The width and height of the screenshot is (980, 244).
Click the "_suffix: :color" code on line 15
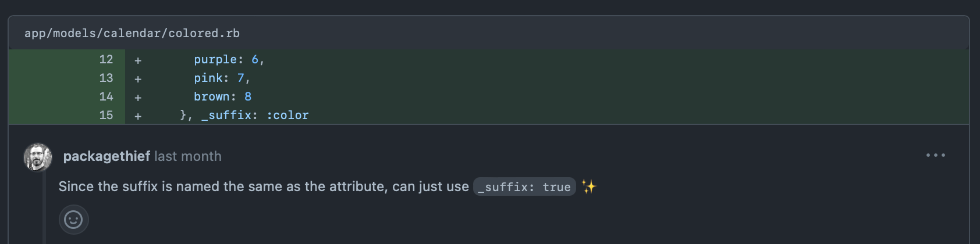click(255, 115)
